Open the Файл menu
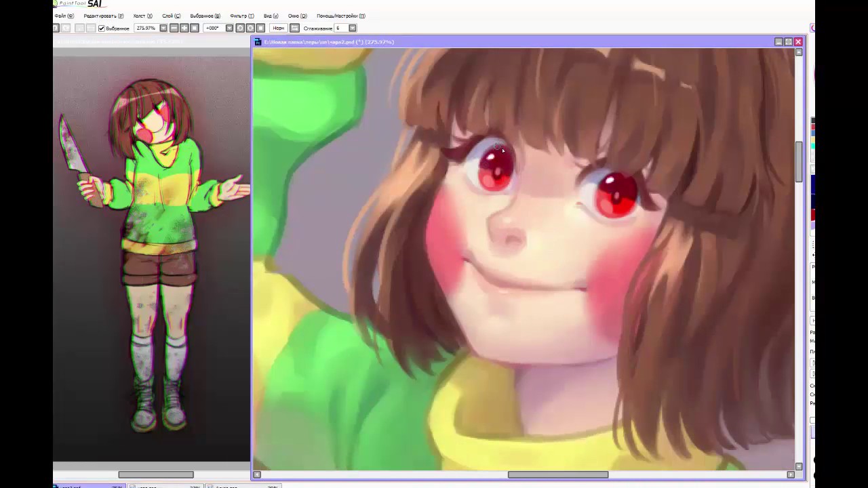The image size is (868, 488). coord(64,16)
